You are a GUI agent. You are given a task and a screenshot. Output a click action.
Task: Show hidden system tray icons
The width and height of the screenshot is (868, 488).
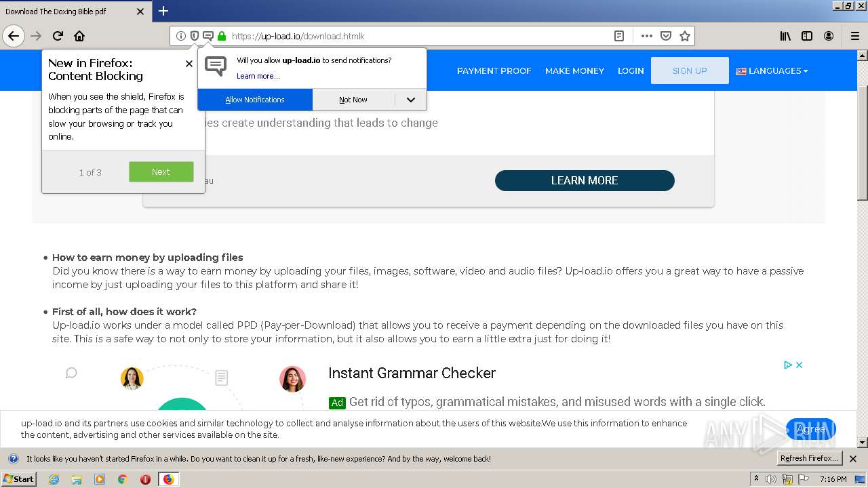click(x=757, y=479)
